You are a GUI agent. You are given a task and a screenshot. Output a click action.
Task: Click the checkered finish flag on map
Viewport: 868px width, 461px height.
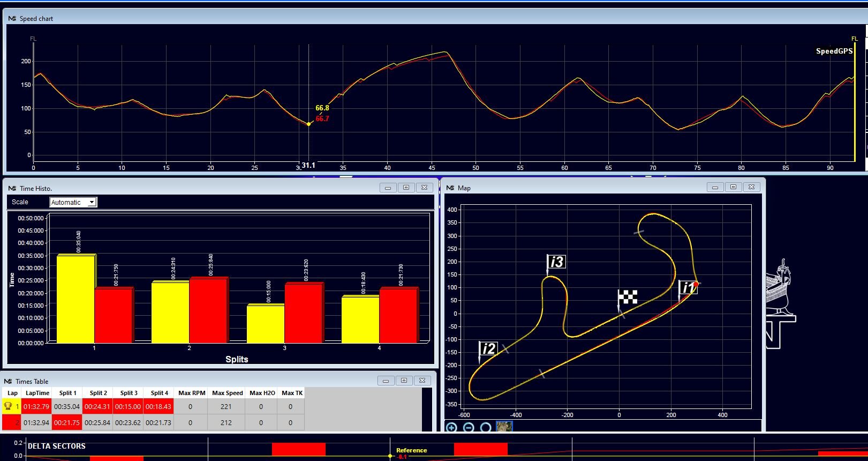(x=628, y=297)
